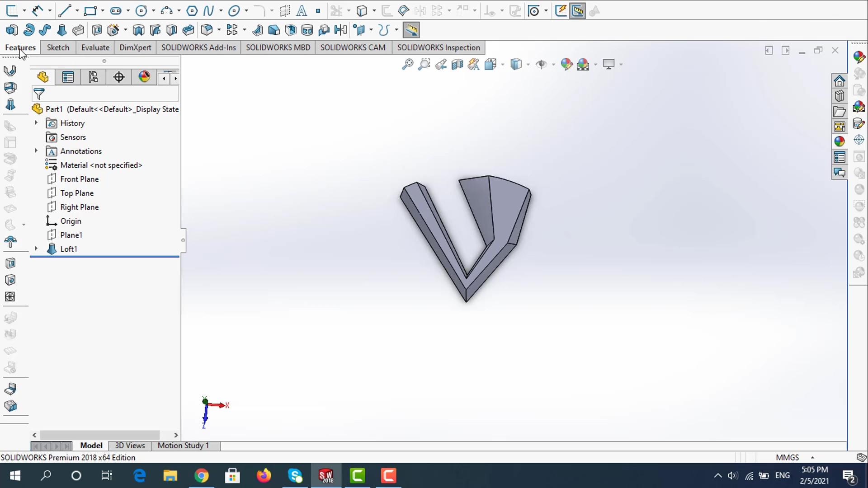This screenshot has width=868, height=488.
Task: Click the Revolved Boss/Base icon
Action: click(28, 30)
